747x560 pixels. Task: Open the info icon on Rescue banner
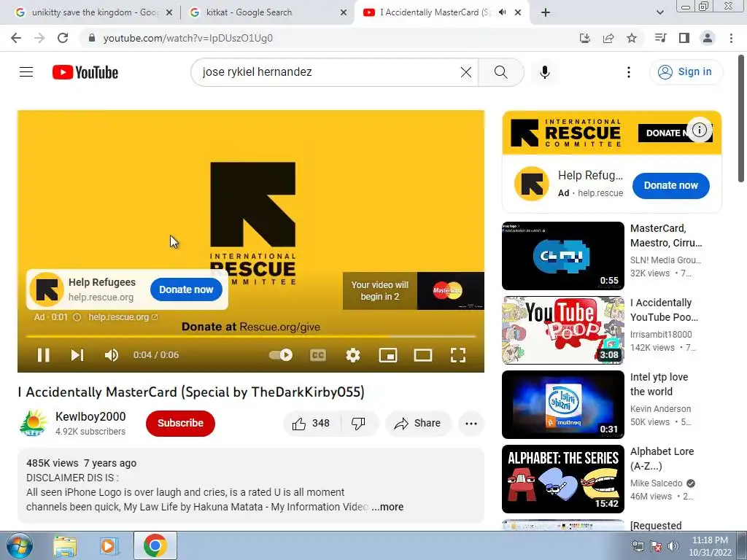[x=700, y=130]
